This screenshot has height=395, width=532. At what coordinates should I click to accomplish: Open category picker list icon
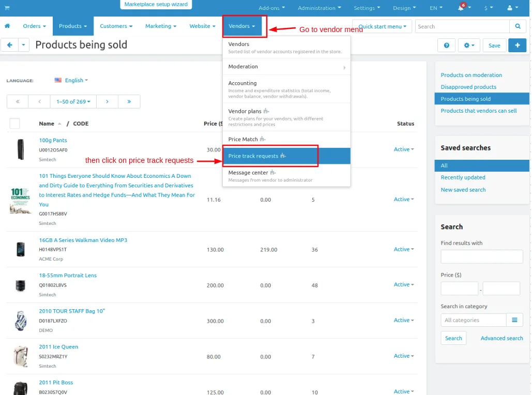(x=514, y=320)
